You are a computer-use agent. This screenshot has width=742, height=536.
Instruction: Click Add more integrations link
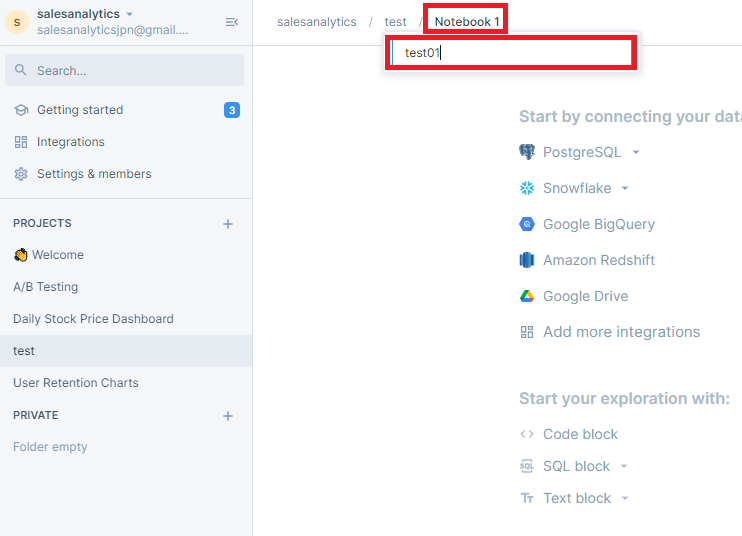pos(621,332)
